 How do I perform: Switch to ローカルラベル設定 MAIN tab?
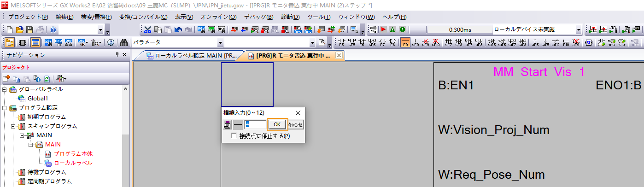(x=191, y=56)
